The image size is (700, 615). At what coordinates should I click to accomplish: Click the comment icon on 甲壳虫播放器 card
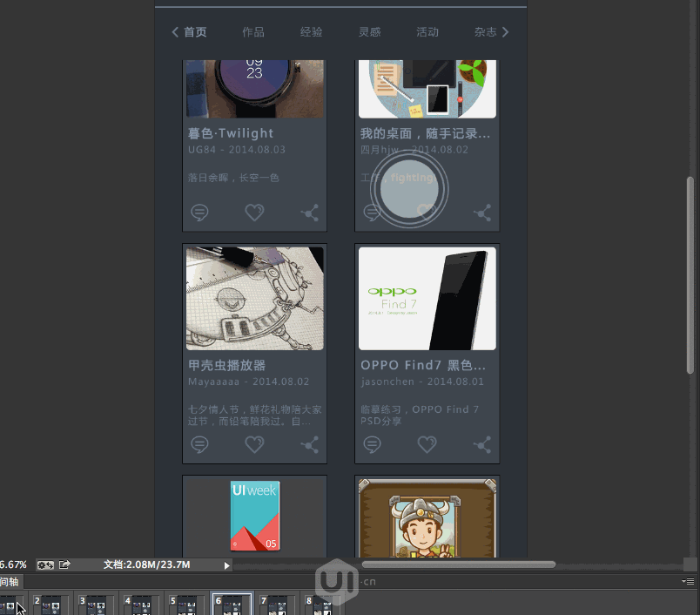(199, 444)
